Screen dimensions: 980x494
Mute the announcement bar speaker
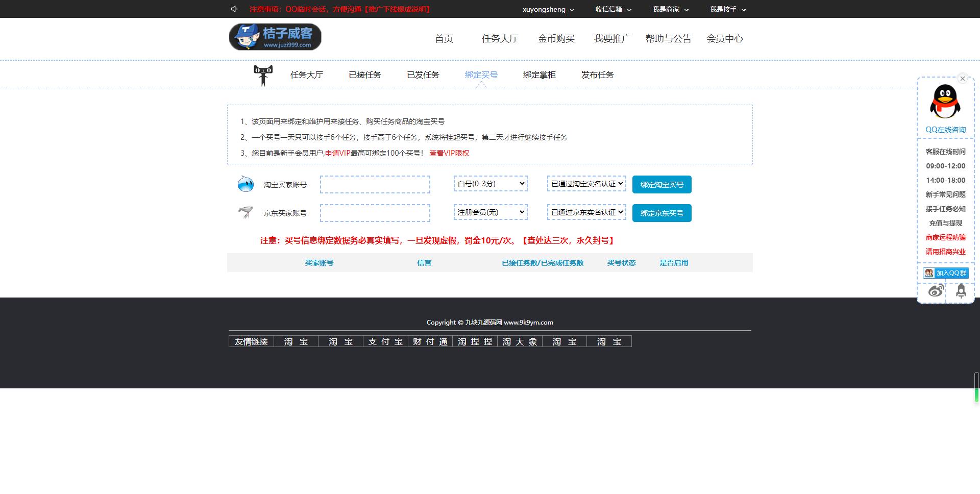[x=234, y=9]
